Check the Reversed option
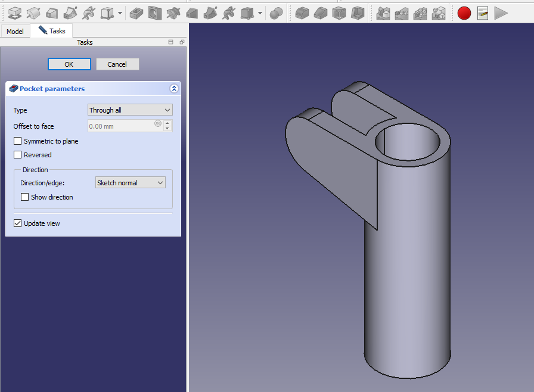534x392 pixels. (18, 155)
